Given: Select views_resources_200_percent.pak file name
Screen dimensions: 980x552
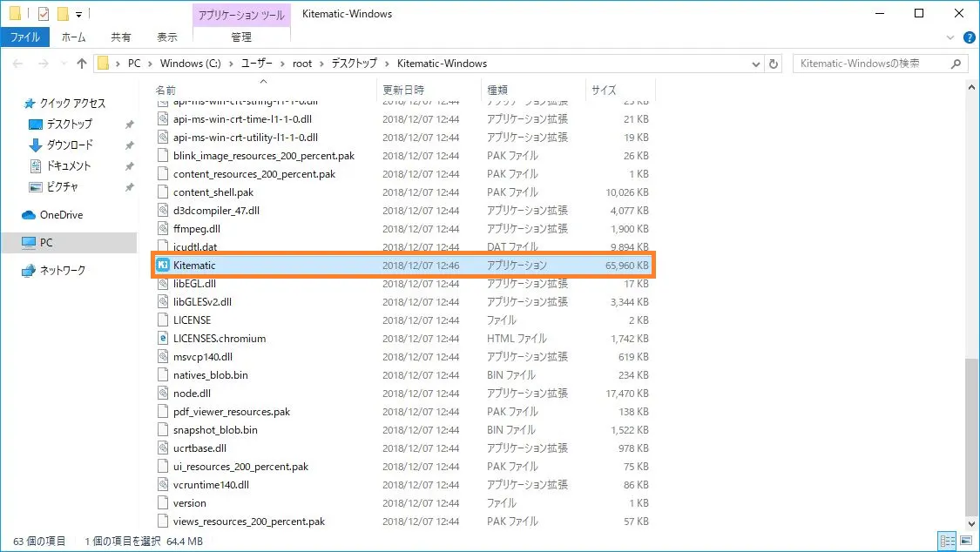Looking at the screenshot, I should tap(249, 522).
